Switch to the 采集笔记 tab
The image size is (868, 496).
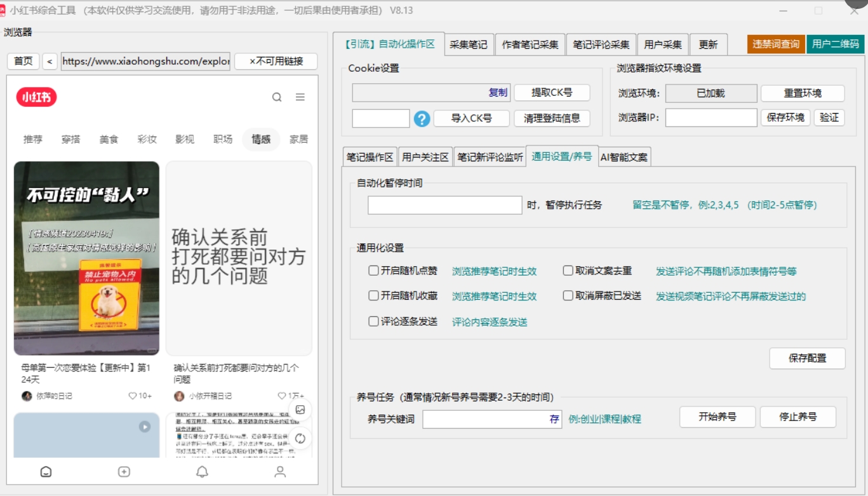tap(469, 44)
